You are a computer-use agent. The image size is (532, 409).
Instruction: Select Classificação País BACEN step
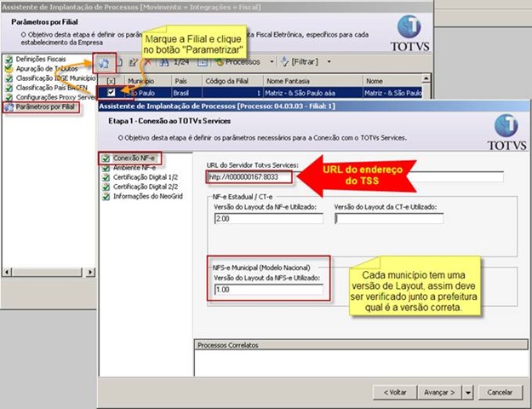click(52, 88)
